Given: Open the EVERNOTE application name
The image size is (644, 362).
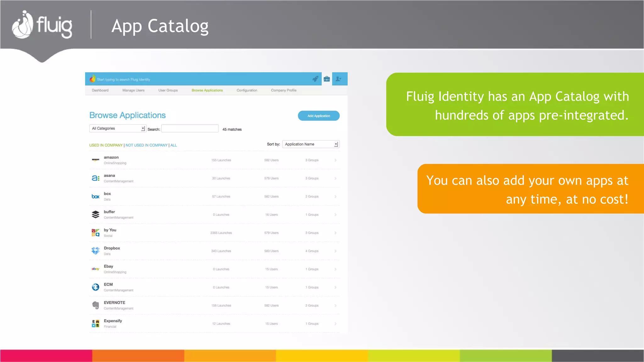Looking at the screenshot, I should point(114,303).
